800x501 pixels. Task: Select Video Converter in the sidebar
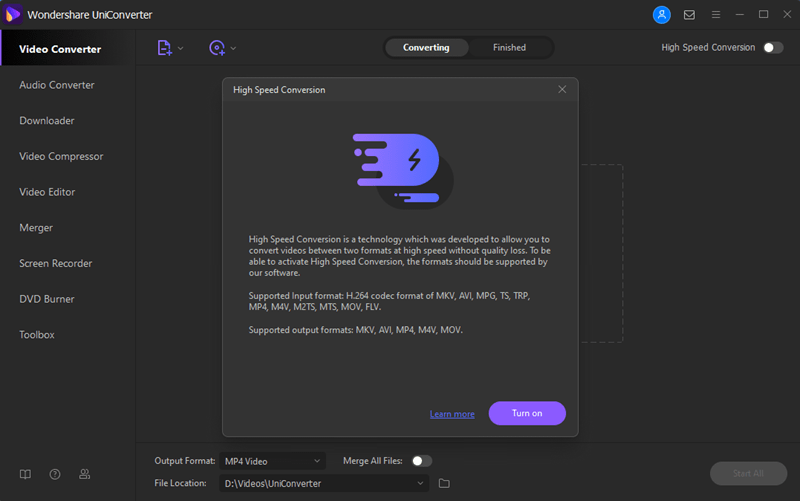tap(67, 49)
